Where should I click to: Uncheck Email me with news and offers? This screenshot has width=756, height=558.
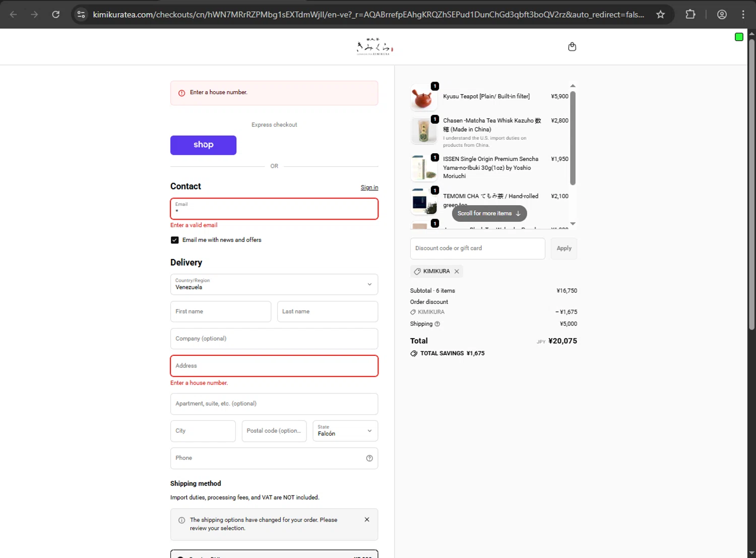pyautogui.click(x=175, y=240)
